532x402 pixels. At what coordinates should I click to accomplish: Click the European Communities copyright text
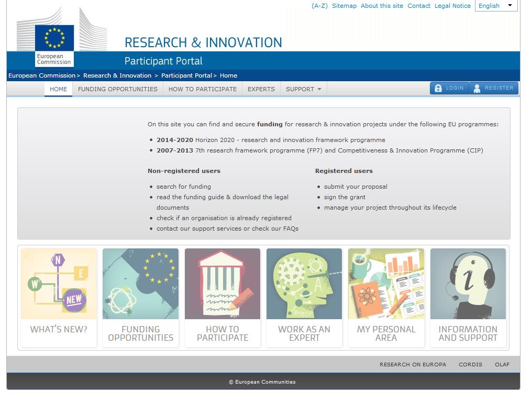click(x=262, y=382)
